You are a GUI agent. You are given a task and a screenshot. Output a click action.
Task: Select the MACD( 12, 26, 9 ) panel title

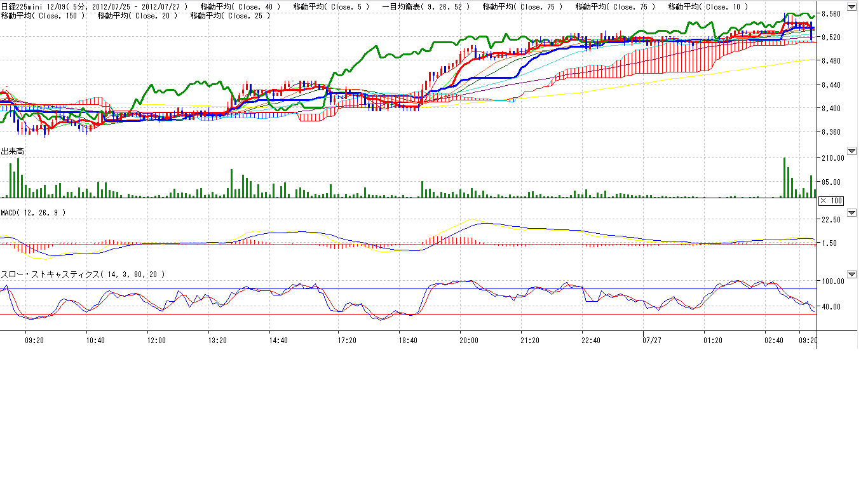point(33,213)
